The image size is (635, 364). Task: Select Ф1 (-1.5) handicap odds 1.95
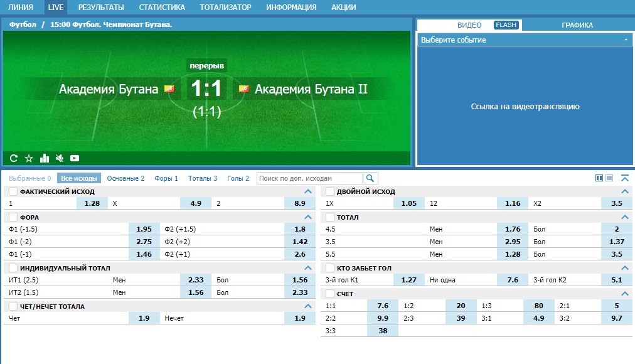pos(144,229)
